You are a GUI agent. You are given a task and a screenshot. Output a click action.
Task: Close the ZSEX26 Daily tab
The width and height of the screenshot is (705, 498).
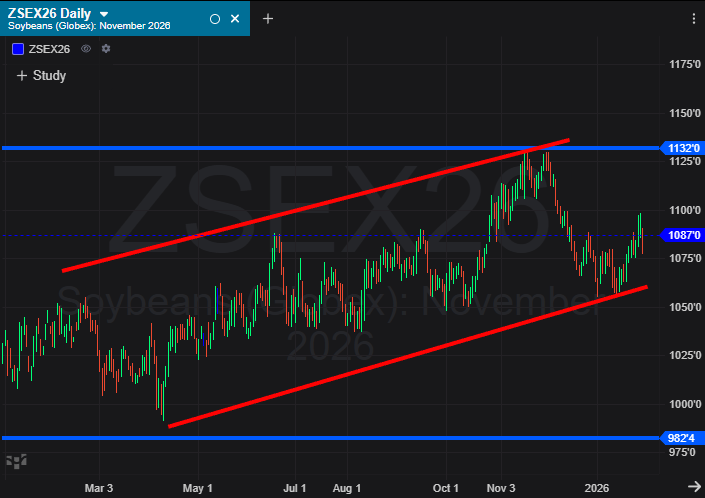[x=235, y=19]
